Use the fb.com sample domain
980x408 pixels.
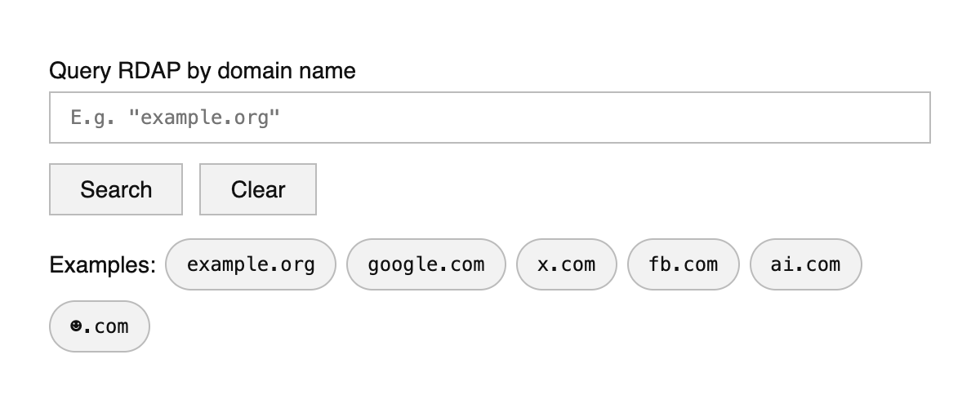[684, 264]
